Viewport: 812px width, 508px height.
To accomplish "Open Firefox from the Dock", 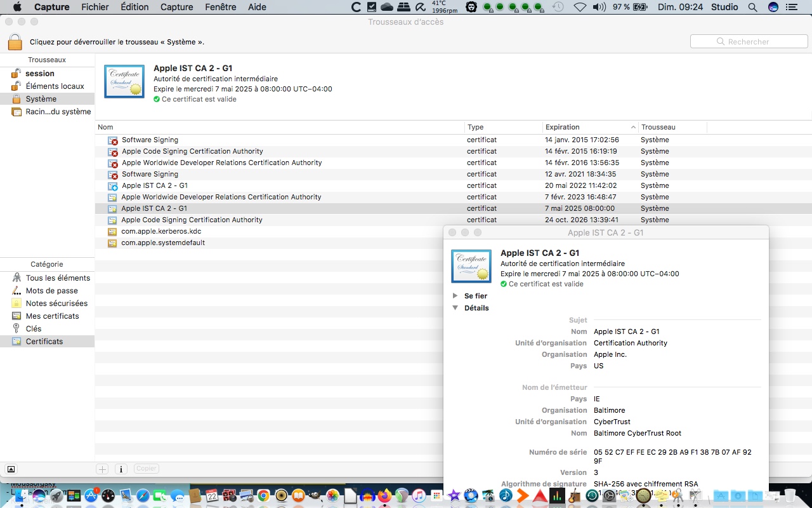I will click(x=384, y=495).
